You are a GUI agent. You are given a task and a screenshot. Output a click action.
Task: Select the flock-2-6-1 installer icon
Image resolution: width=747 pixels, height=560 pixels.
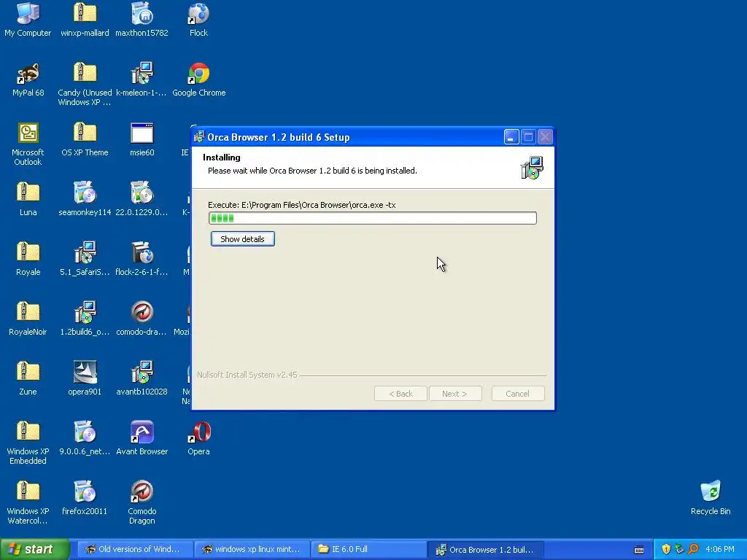pos(142,253)
